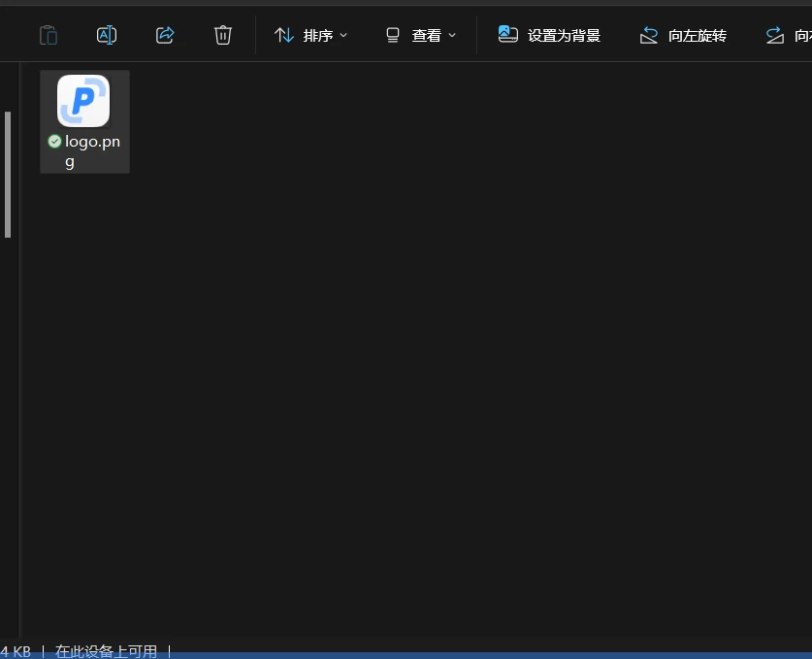Select the rename icon in the toolbar
The width and height of the screenshot is (812, 659).
coord(106,34)
